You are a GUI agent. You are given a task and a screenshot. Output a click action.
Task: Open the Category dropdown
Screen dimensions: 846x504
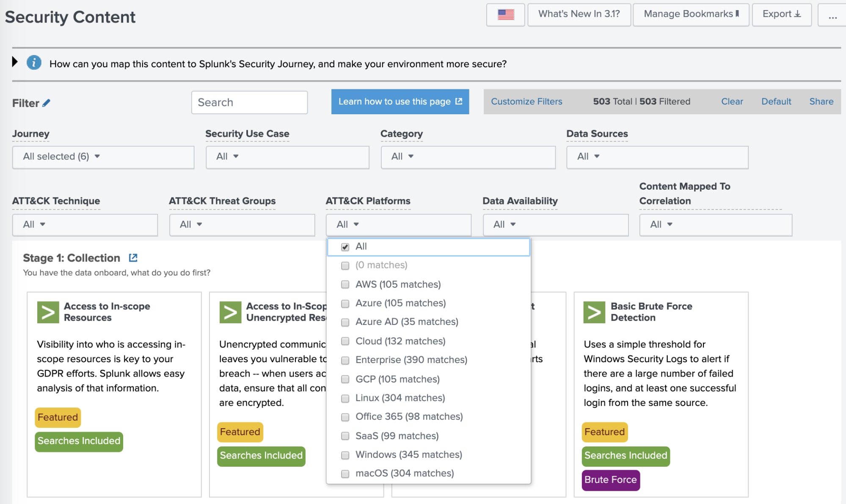coord(468,157)
